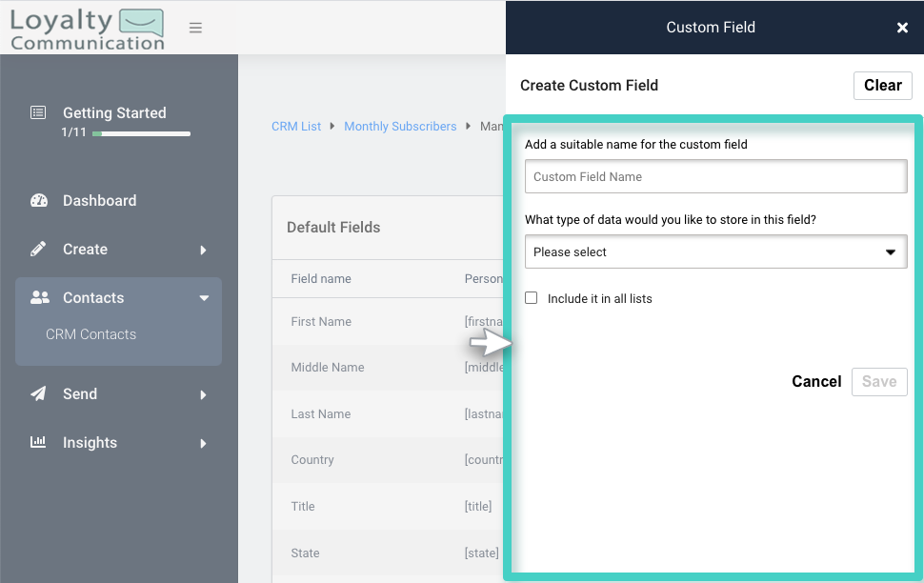Expand the Insights sidebar submenu
The image size is (924, 583).
coord(202,442)
